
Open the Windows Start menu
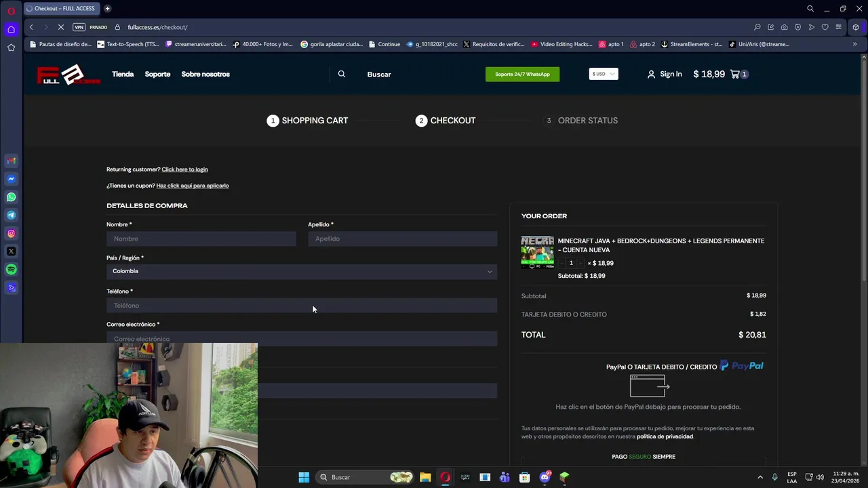304,477
